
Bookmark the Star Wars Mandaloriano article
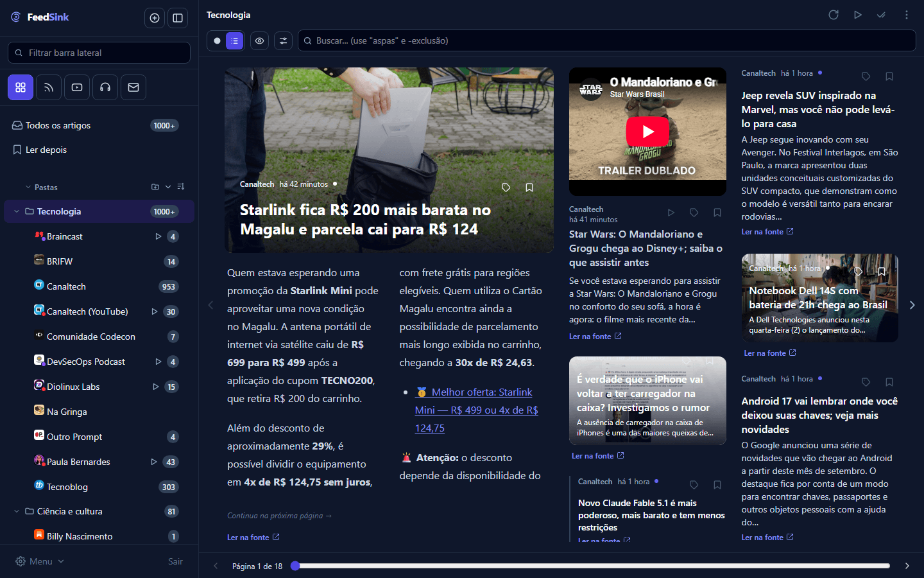point(717,213)
